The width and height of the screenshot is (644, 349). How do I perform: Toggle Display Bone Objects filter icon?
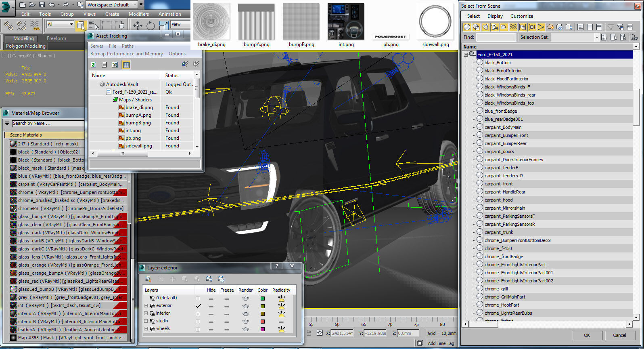click(x=541, y=27)
